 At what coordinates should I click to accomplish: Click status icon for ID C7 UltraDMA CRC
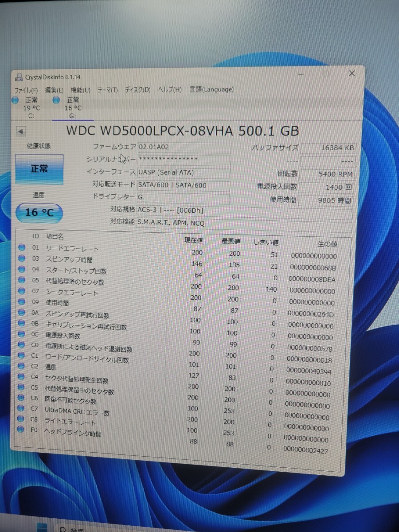pyautogui.click(x=21, y=408)
